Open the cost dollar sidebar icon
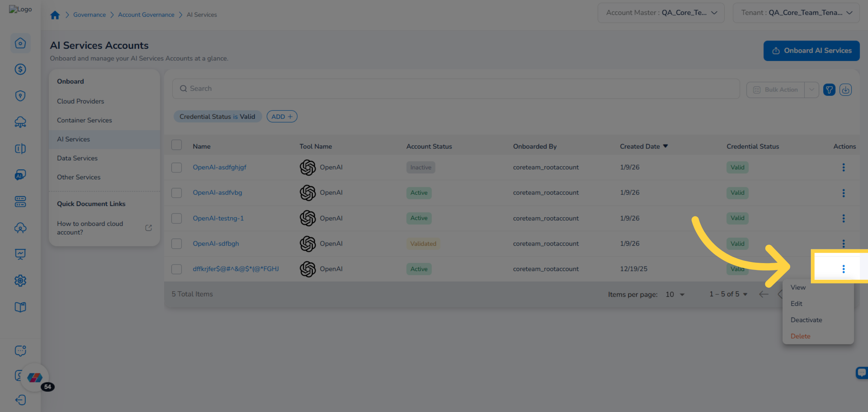The height and width of the screenshot is (412, 868). click(x=20, y=69)
